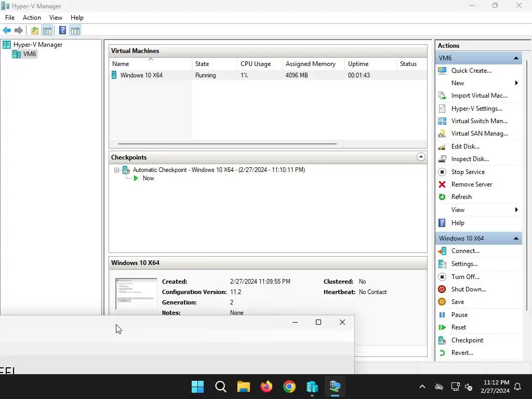This screenshot has height=399, width=532.
Task: Open Import Virtual Machine action
Action: point(480,96)
